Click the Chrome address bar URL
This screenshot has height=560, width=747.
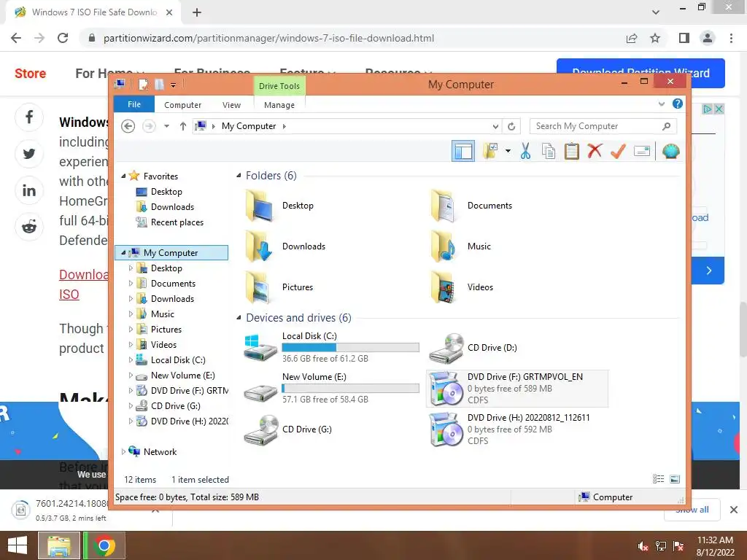268,38
